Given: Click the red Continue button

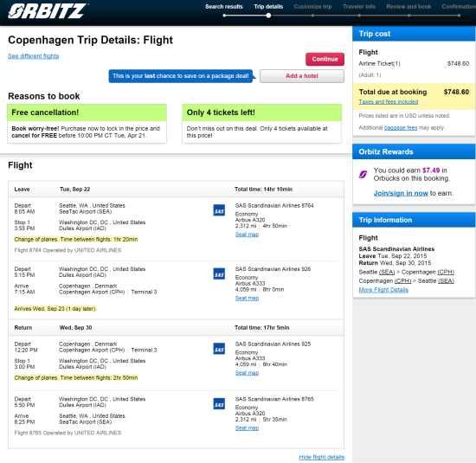Looking at the screenshot, I should pyautogui.click(x=325, y=59).
